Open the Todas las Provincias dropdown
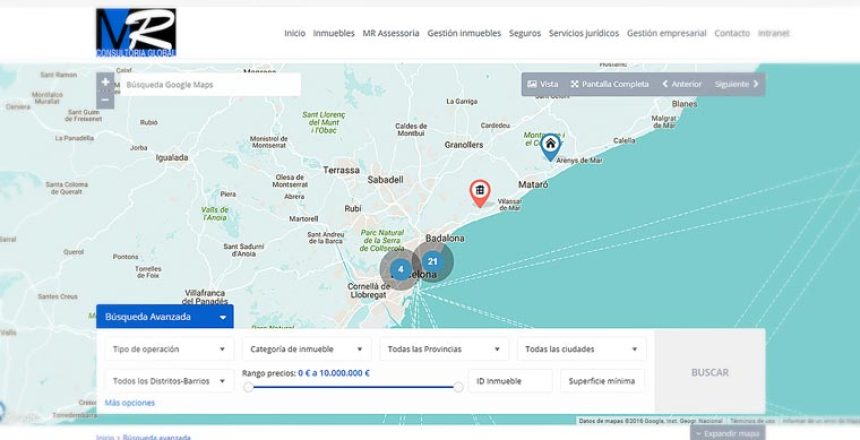This screenshot has height=440, width=860. point(444,349)
